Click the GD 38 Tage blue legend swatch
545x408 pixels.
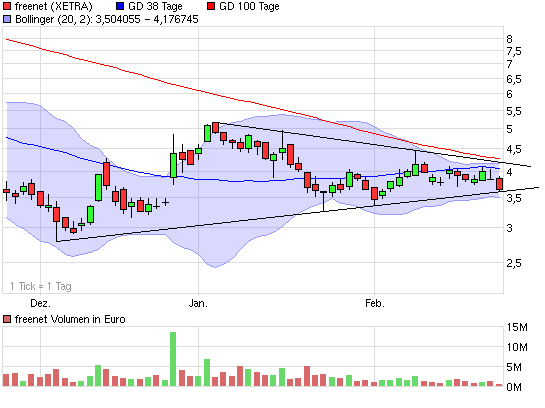coord(120,6)
